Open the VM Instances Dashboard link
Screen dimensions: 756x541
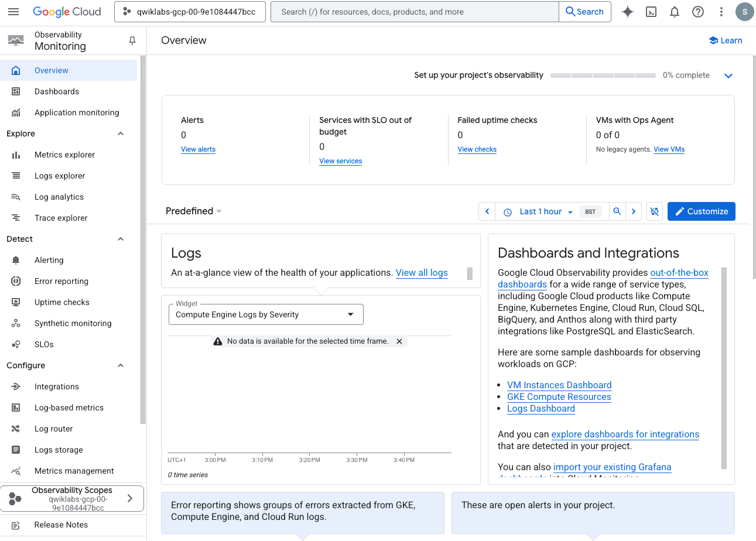tap(559, 385)
